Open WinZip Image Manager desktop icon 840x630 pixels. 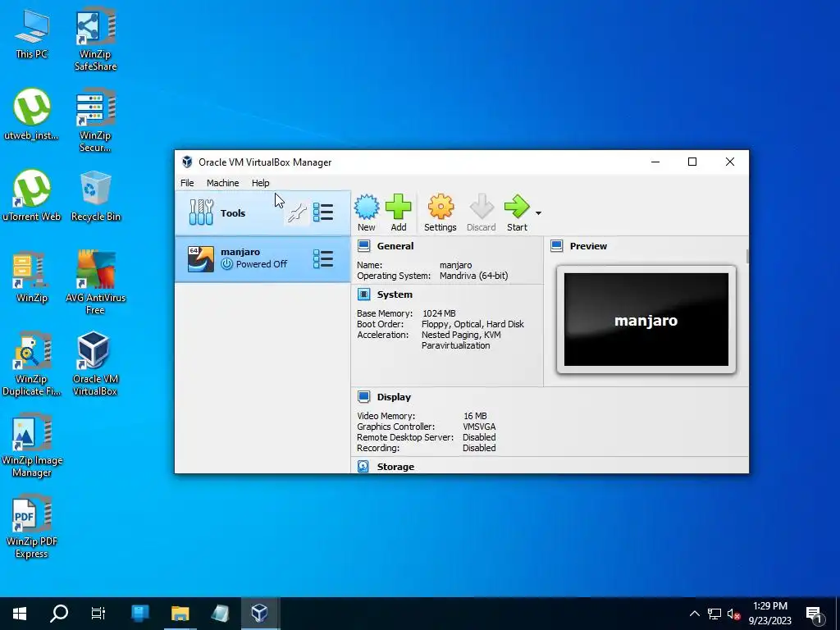[x=32, y=445]
